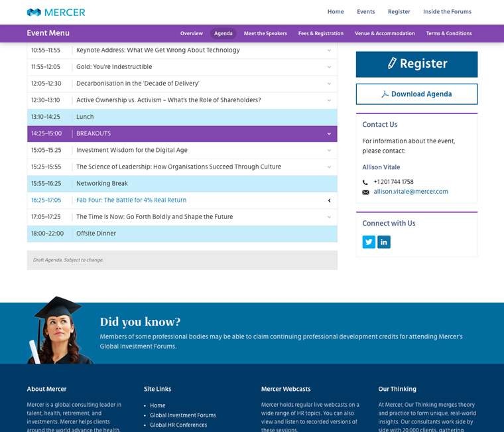504x432 pixels.
Task: Expand Decarbonisation session chevron
Action: [329, 84]
